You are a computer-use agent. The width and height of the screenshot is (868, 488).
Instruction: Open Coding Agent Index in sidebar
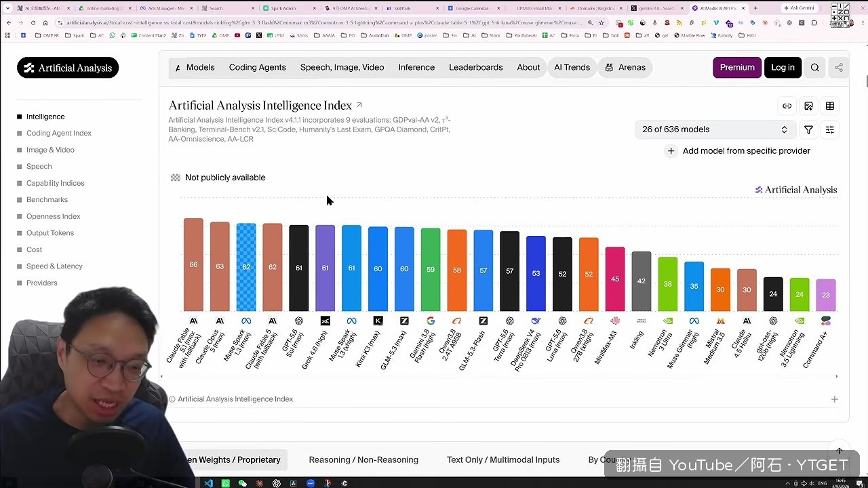click(x=59, y=134)
